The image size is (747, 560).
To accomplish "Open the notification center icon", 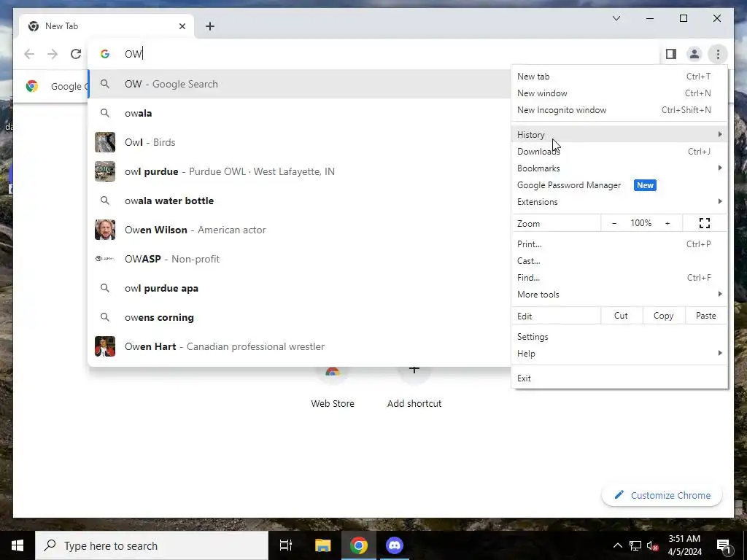I will [724, 545].
